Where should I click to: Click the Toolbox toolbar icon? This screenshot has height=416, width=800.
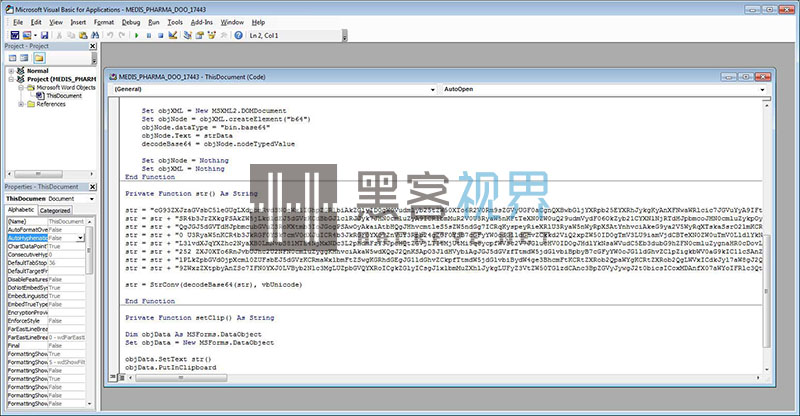click(x=223, y=35)
